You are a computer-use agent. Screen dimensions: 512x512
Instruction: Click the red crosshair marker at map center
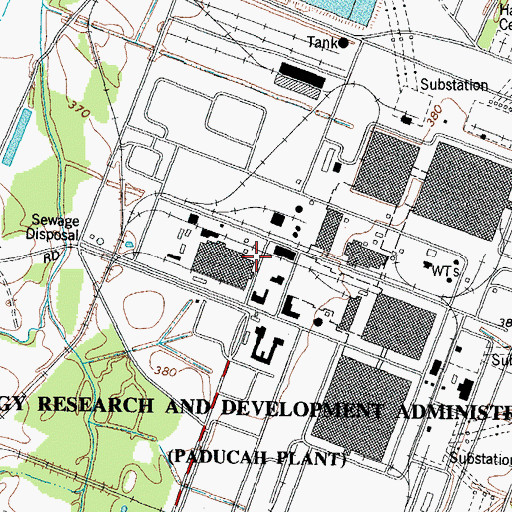pos(256,256)
